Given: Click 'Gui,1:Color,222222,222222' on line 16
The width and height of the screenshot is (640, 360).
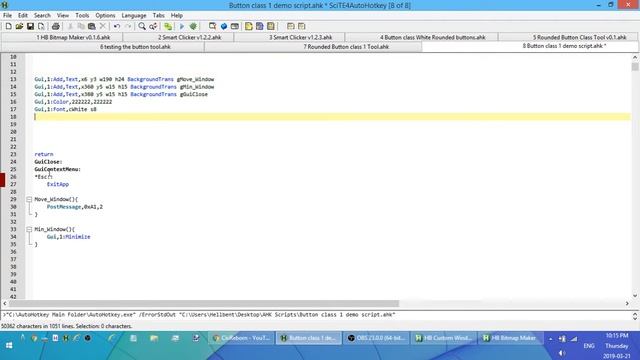Looking at the screenshot, I should (x=73, y=102).
